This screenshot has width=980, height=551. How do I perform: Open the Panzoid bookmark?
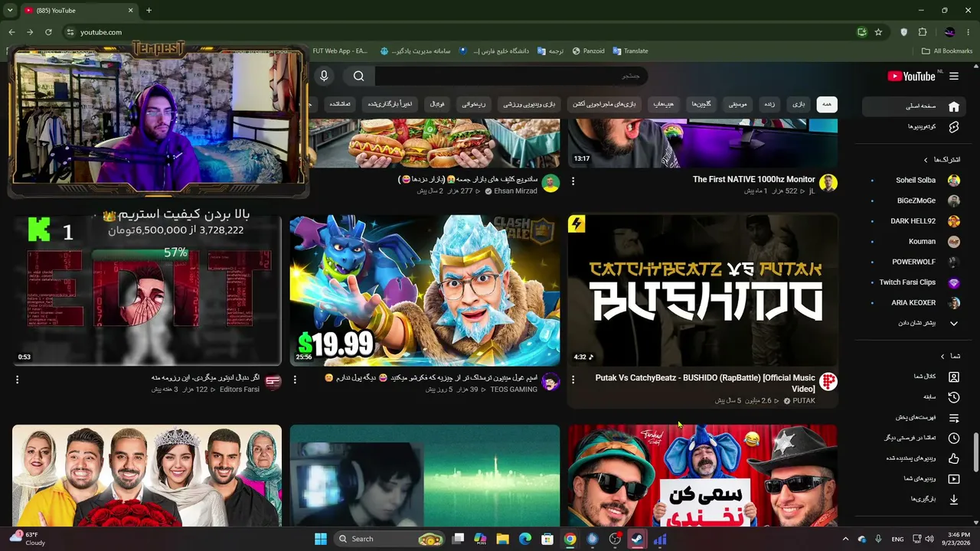pyautogui.click(x=588, y=51)
